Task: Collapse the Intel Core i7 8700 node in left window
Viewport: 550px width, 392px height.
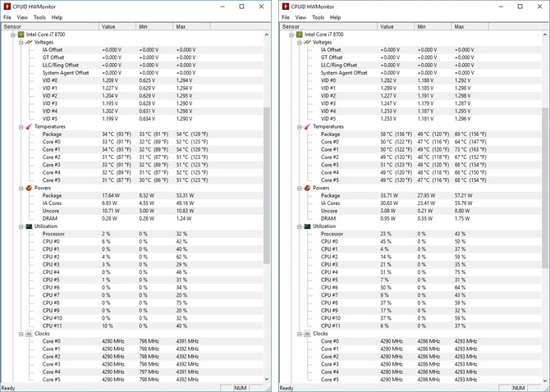Action: pyautogui.click(x=13, y=34)
